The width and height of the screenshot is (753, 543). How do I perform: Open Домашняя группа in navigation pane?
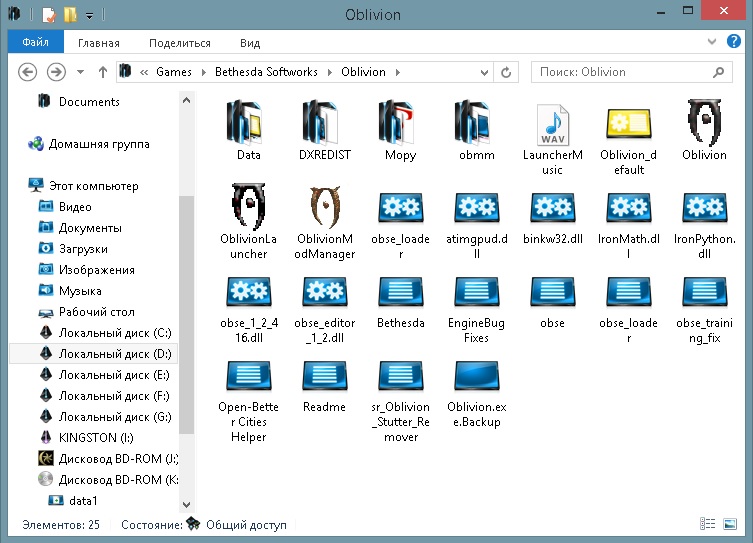click(x=98, y=144)
